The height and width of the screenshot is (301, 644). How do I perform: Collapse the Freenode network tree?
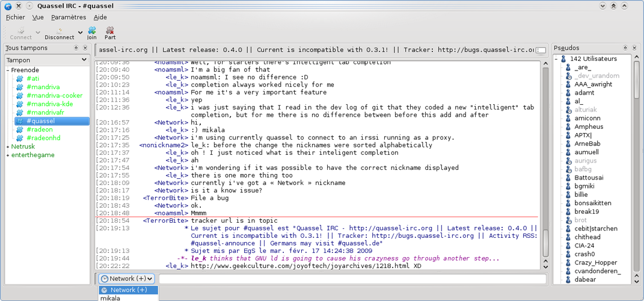(x=8, y=70)
